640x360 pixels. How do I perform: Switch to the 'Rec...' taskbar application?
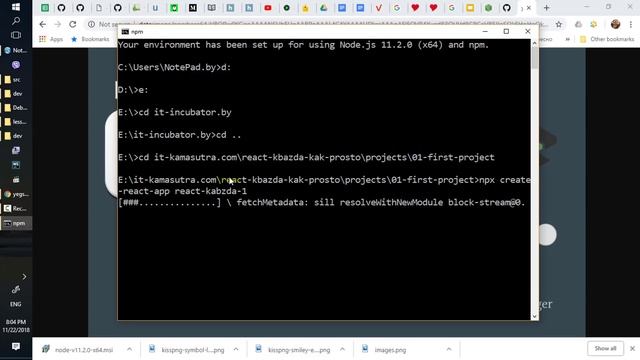coord(16,209)
